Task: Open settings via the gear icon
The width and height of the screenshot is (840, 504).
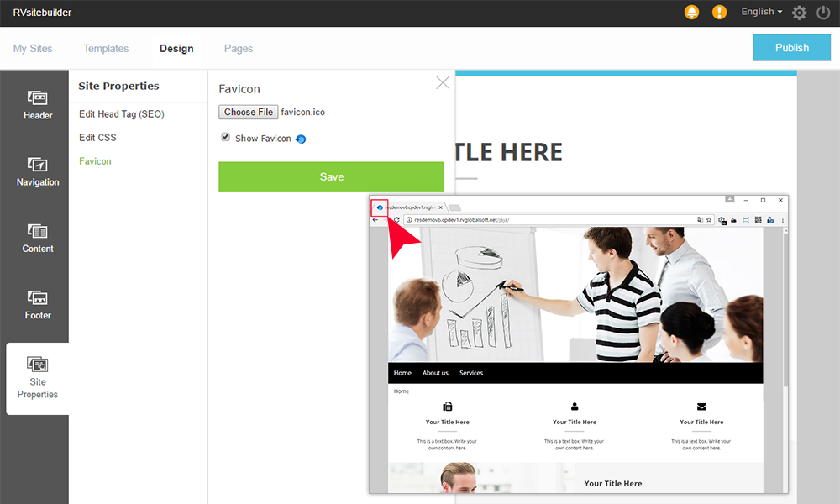Action: coord(799,13)
